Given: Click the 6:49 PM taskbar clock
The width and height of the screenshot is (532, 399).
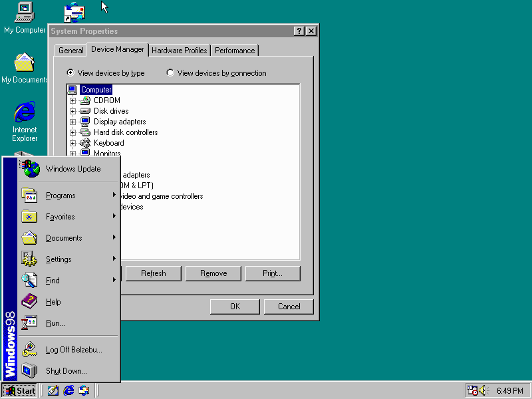Looking at the screenshot, I should (x=510, y=391).
